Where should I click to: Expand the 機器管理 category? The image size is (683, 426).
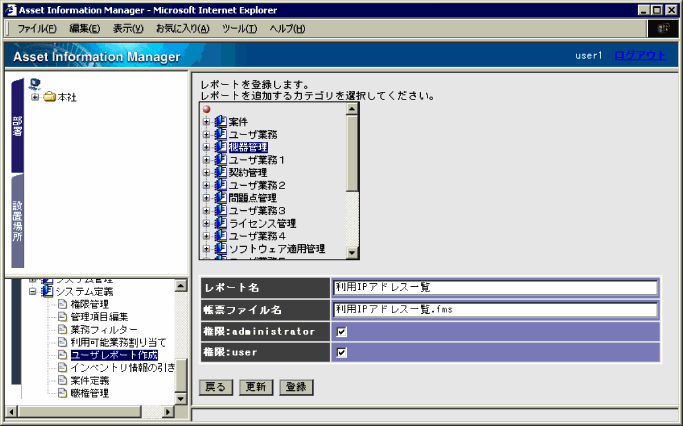pyautogui.click(x=206, y=147)
